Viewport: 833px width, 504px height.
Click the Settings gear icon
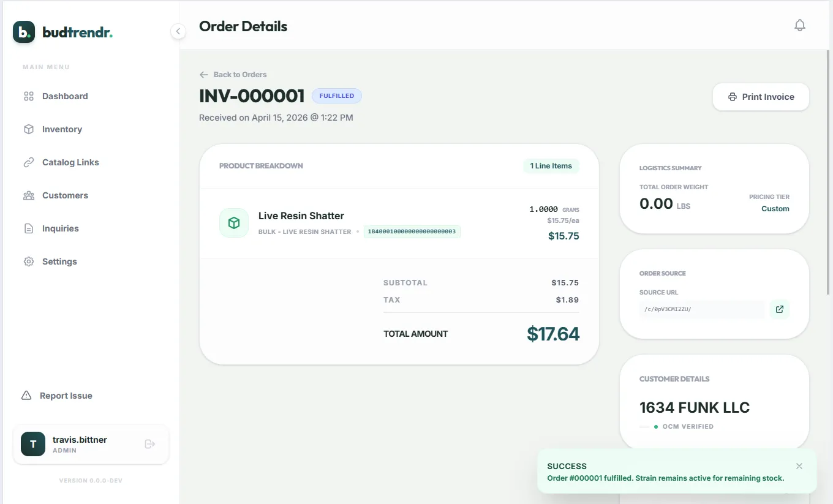[28, 261]
